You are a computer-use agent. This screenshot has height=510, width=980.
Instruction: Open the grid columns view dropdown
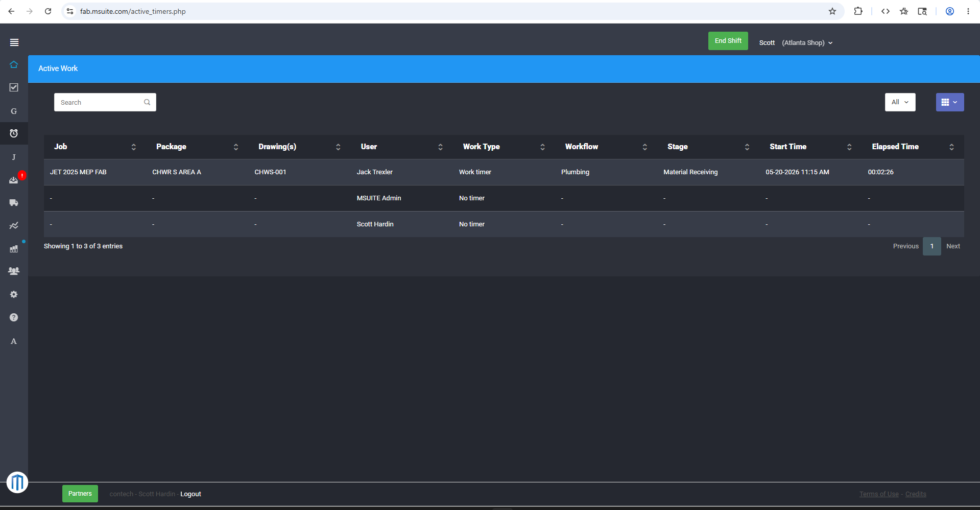pos(950,102)
